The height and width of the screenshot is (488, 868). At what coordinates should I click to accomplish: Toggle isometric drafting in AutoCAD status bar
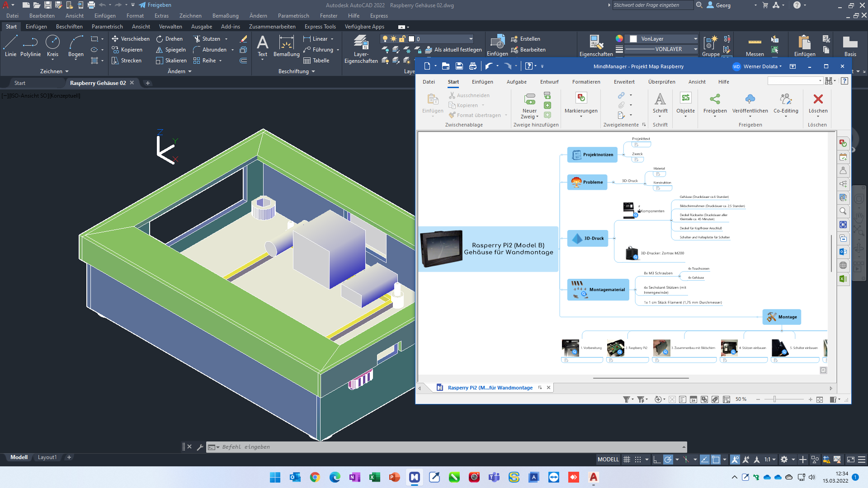coord(686,460)
